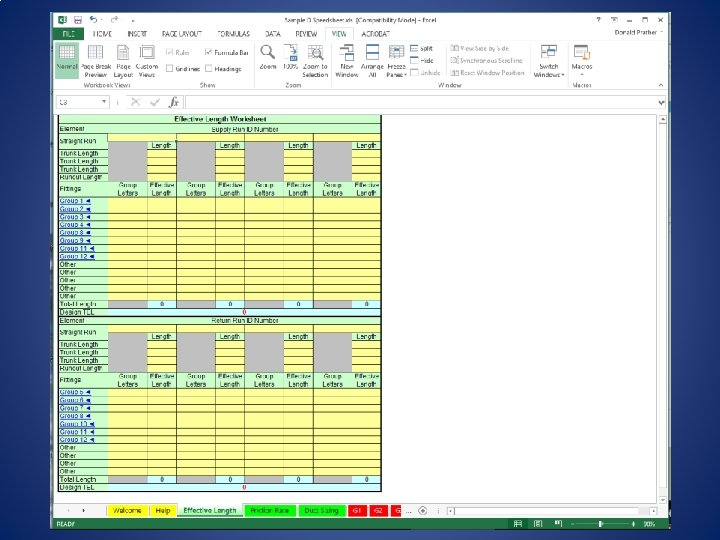Open the ACROBAT ribbon tab
720x540 pixels.
pyautogui.click(x=375, y=34)
